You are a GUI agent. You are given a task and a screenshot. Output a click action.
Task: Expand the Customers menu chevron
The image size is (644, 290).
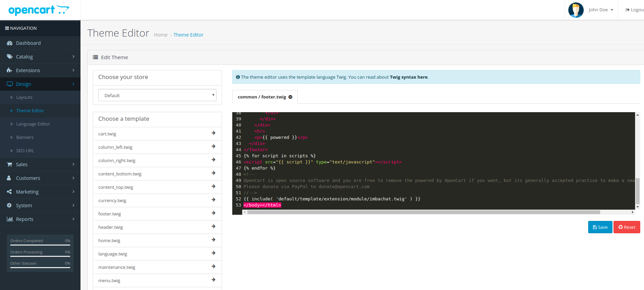point(73,178)
